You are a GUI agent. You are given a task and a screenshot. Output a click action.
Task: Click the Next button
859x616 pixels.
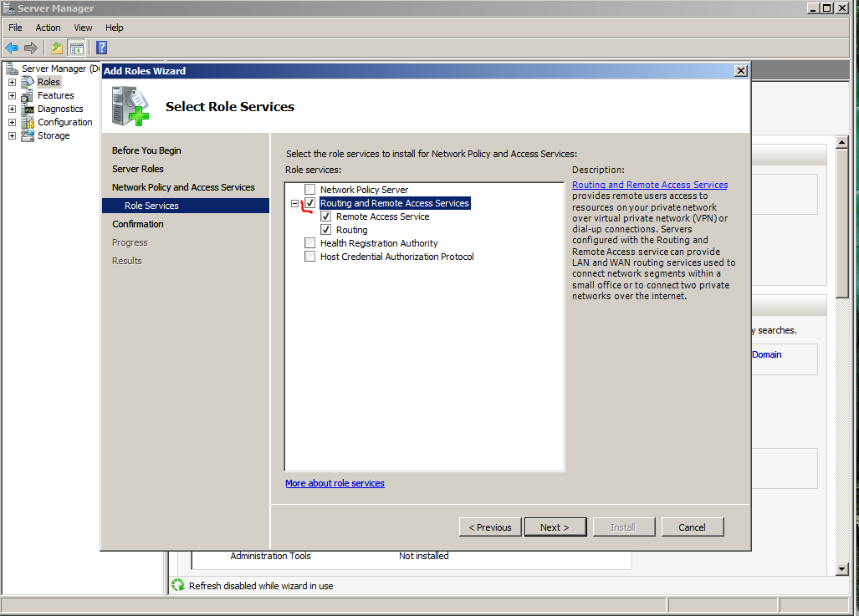coord(555,527)
